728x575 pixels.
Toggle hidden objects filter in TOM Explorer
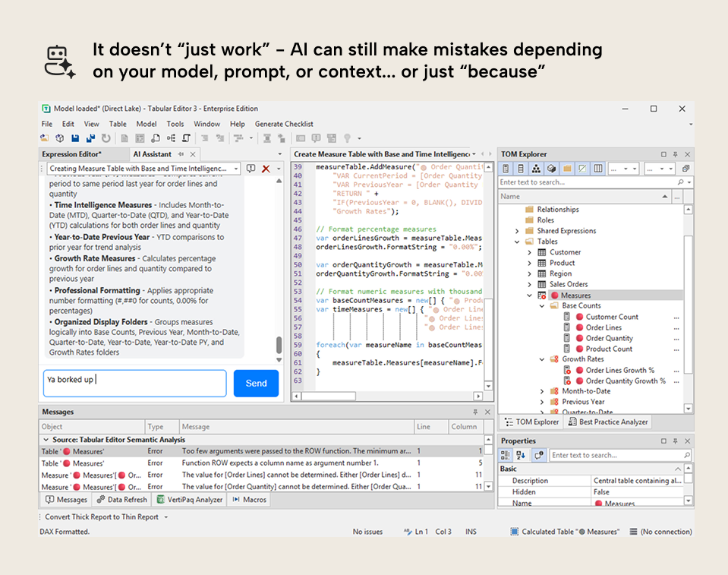[582, 169]
